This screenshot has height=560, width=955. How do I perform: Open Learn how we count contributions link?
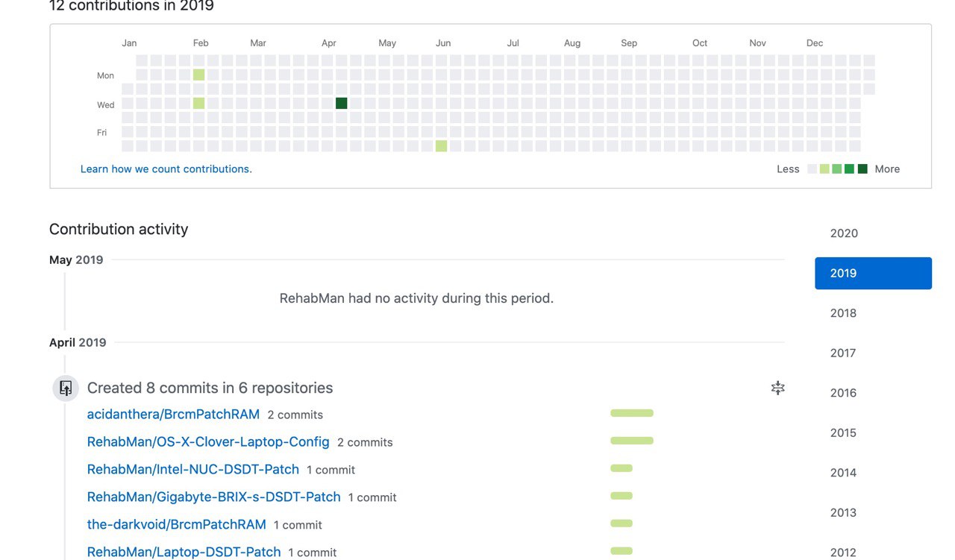pyautogui.click(x=166, y=169)
